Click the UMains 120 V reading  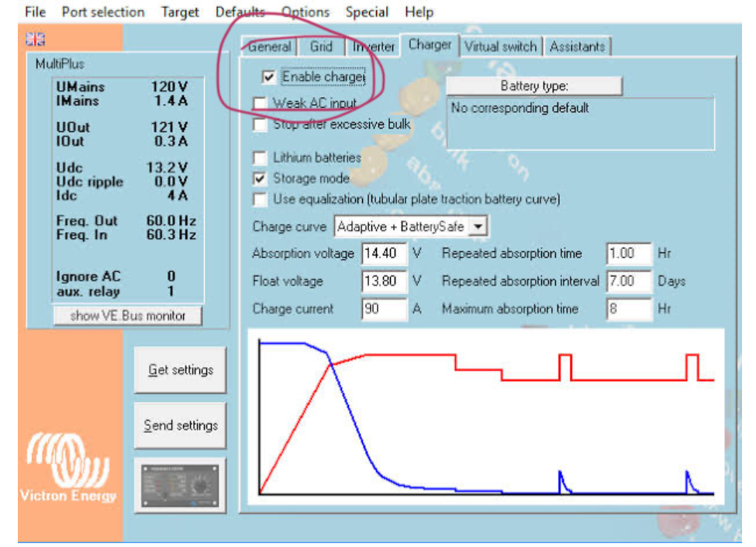click(x=123, y=87)
